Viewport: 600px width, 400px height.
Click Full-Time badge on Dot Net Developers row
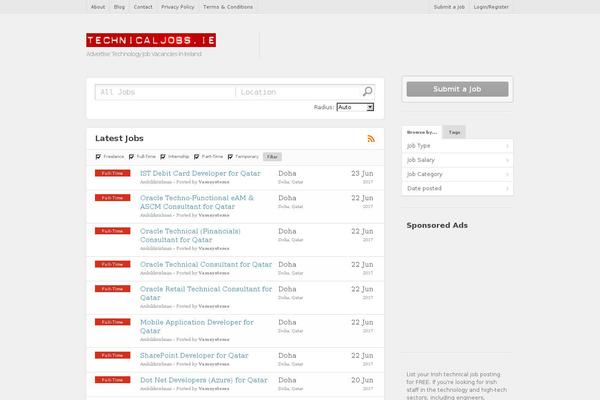[112, 380]
